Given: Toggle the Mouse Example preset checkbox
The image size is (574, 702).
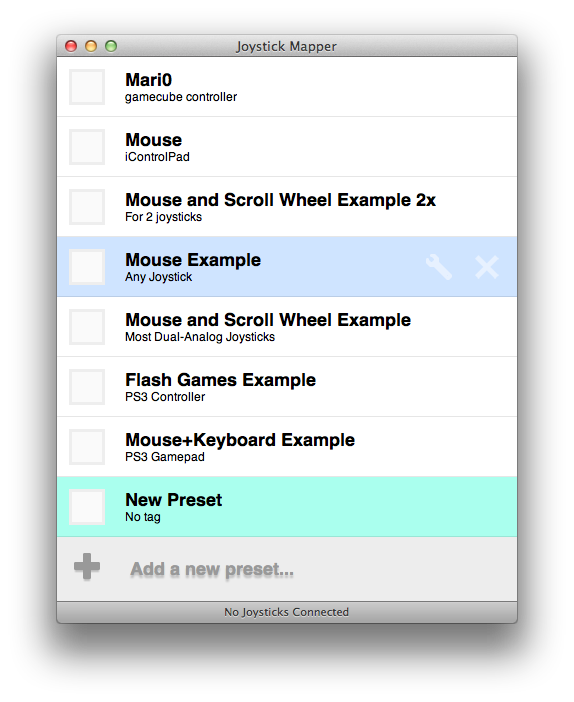Looking at the screenshot, I should 87,267.
